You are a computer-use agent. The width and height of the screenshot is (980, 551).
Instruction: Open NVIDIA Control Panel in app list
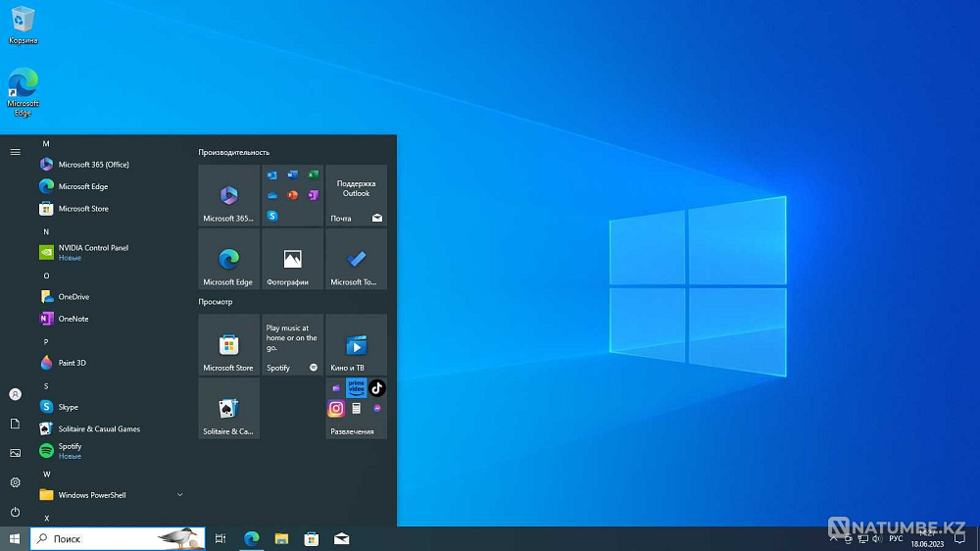point(113,252)
